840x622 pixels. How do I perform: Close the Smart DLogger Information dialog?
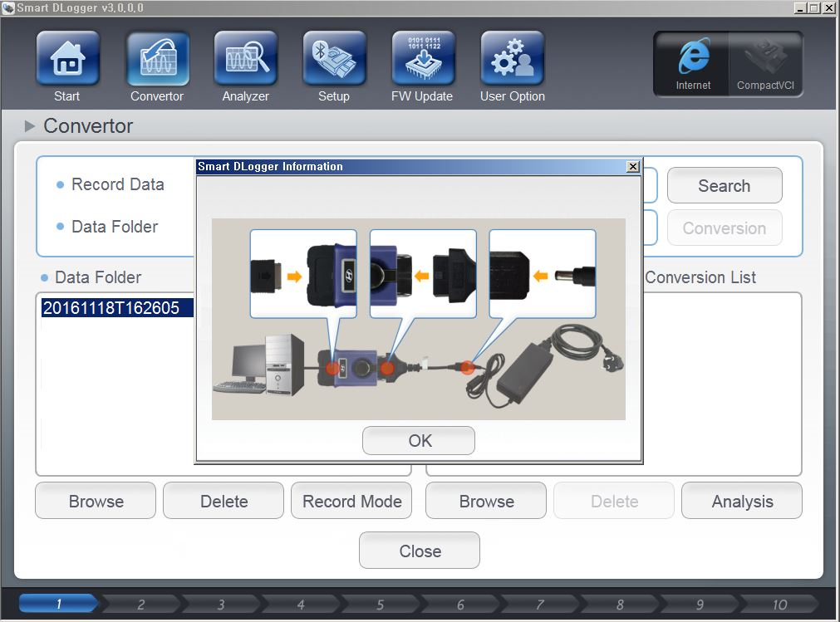(x=632, y=166)
